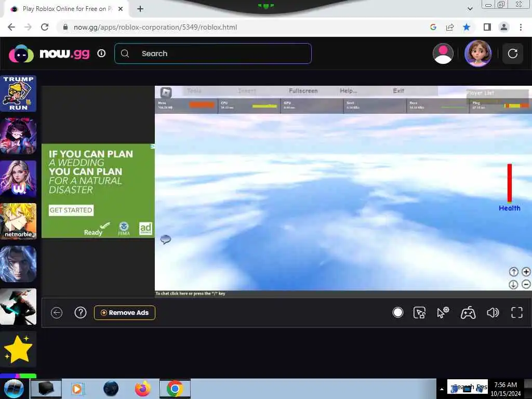The image size is (532, 399).
Task: Click the chat bar at game bottom
Action: click(343, 294)
